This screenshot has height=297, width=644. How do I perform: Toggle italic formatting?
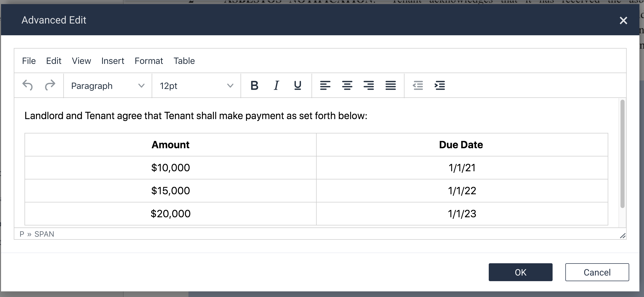276,85
